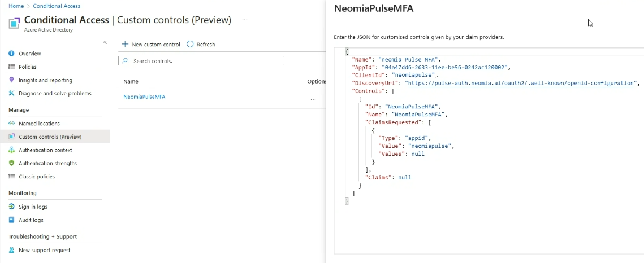The image size is (644, 263).
Task: Click the Overview info icon
Action: pyautogui.click(x=11, y=54)
